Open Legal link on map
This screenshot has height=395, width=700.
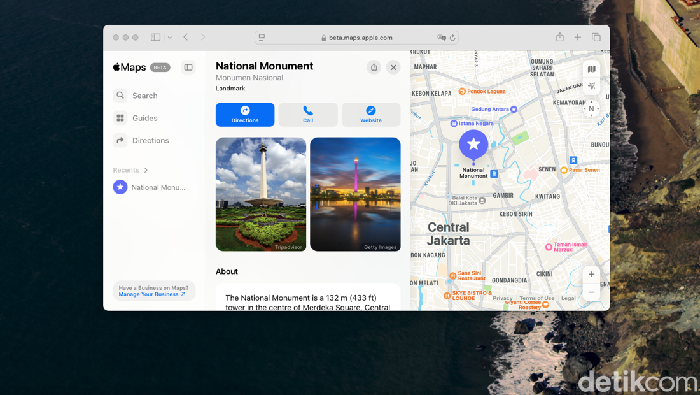(568, 298)
